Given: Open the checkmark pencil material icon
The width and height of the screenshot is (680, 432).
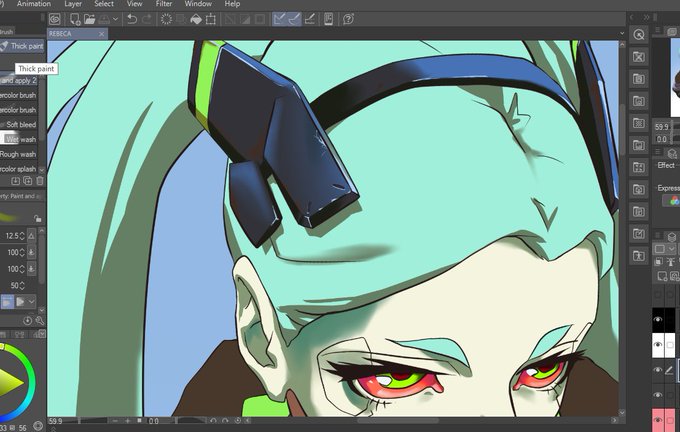Looking at the screenshot, I should pyautogui.click(x=638, y=234).
